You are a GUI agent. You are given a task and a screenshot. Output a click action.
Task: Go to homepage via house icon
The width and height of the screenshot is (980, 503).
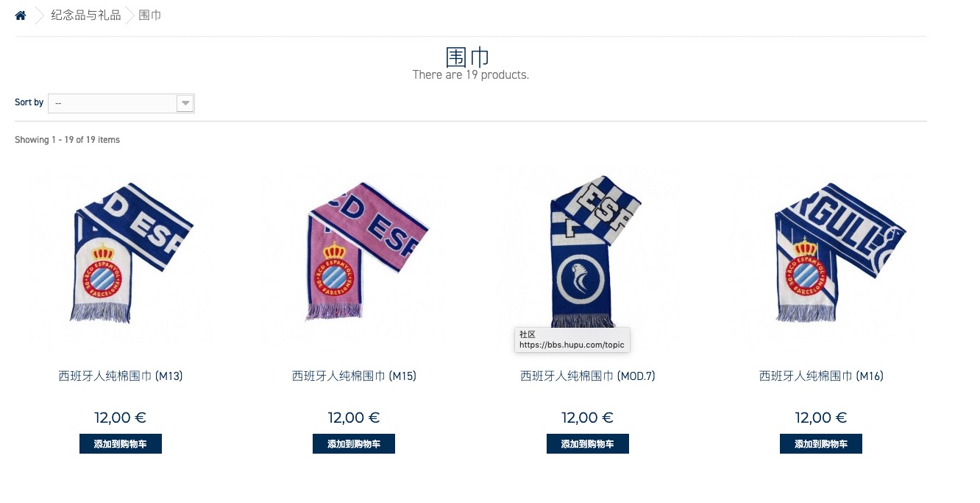tap(21, 15)
